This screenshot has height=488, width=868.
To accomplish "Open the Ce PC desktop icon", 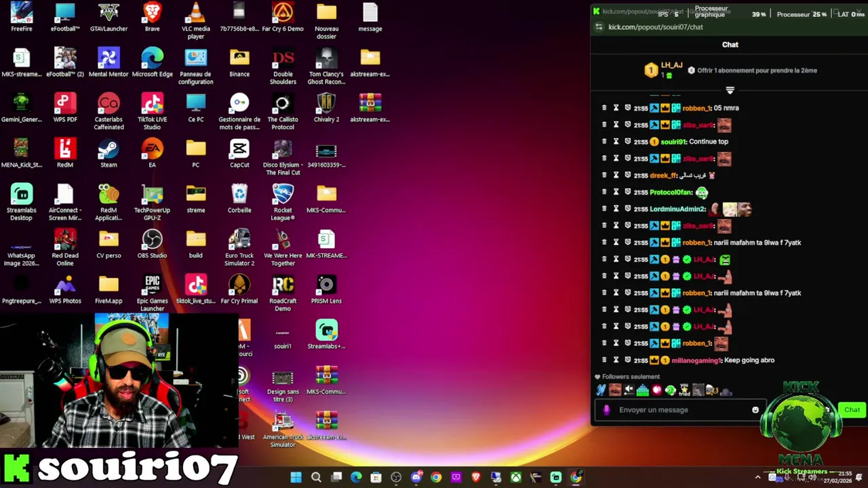I will (x=195, y=108).
